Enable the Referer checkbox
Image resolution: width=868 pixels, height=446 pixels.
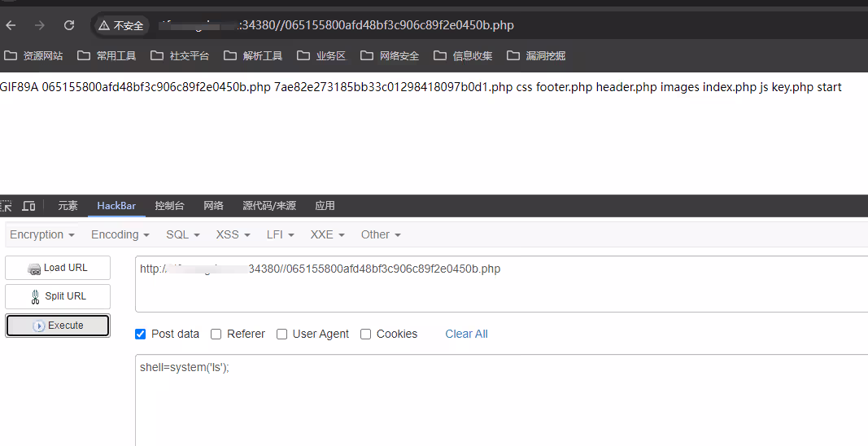tap(216, 334)
